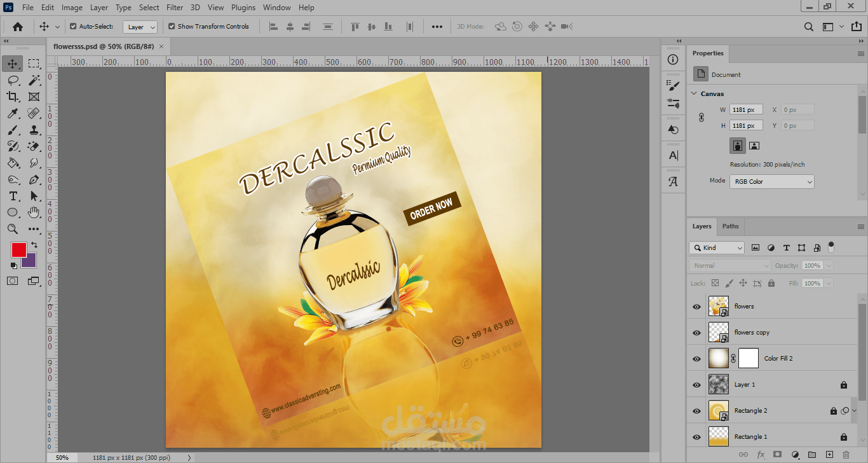Screen dimensions: 868x463
Task: Open the Filter menu
Action: point(174,8)
